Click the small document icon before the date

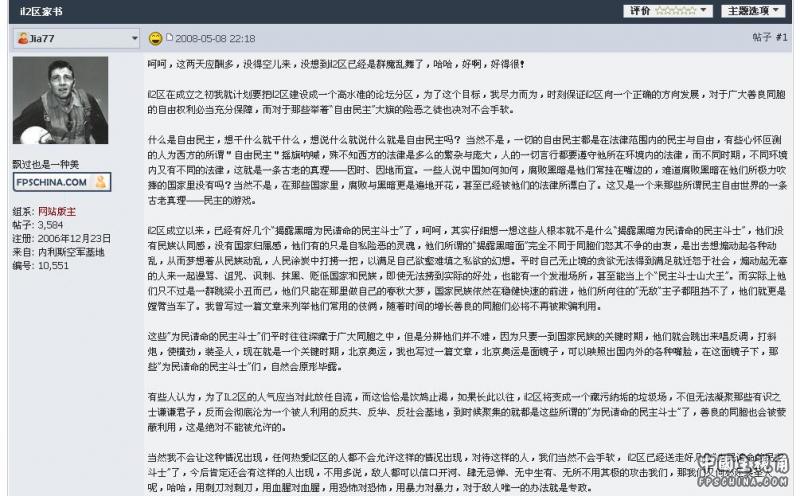[x=169, y=37]
